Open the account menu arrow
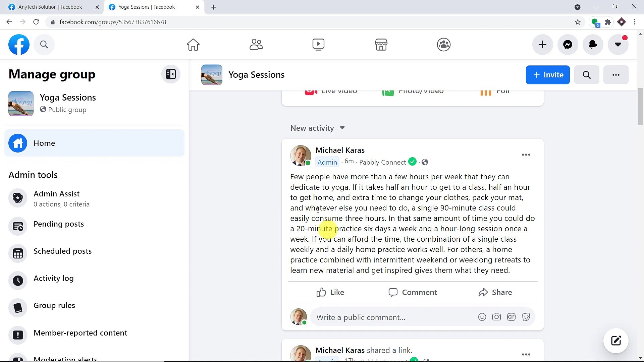This screenshot has height=362, width=644. coord(618,44)
